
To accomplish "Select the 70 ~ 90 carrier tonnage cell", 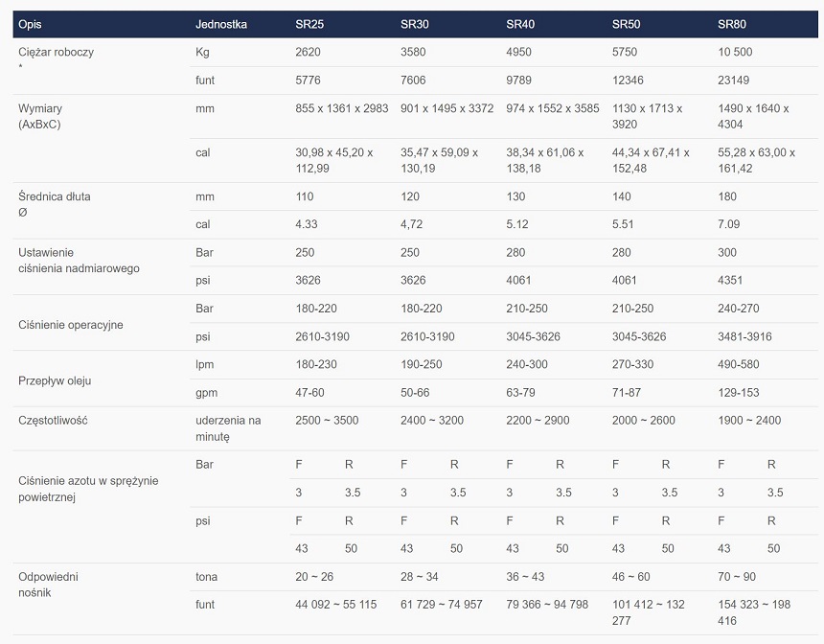I will (737, 577).
